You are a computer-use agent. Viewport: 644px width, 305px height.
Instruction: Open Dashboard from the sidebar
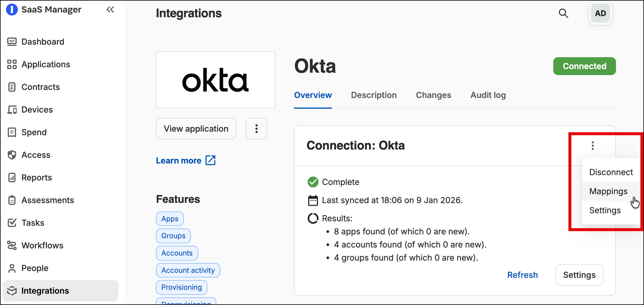[60, 42]
